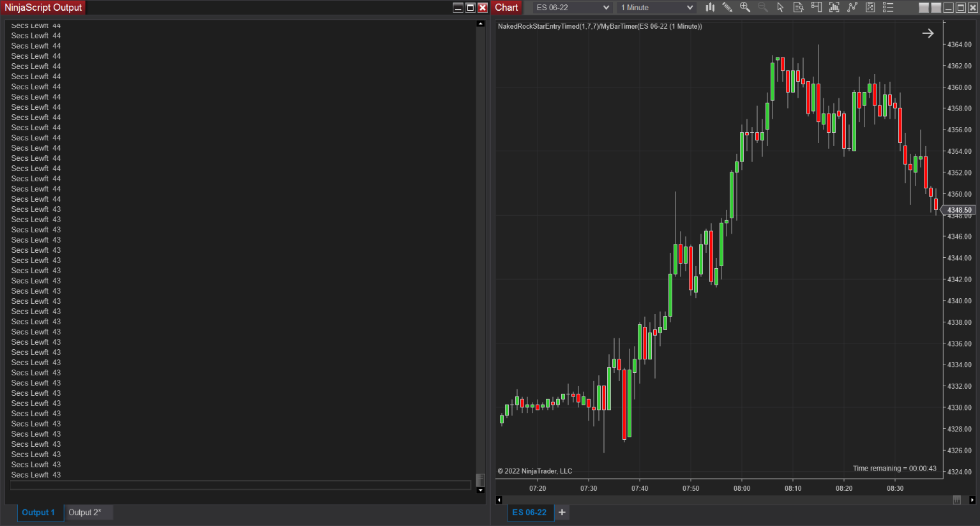980x526 pixels.
Task: Click the 4324.00 price axis label
Action: coord(960,472)
